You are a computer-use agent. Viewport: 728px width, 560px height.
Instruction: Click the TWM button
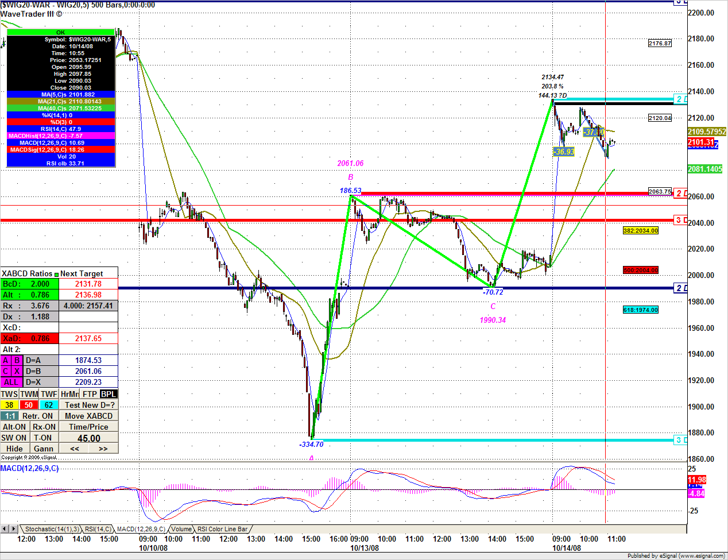pyautogui.click(x=29, y=394)
